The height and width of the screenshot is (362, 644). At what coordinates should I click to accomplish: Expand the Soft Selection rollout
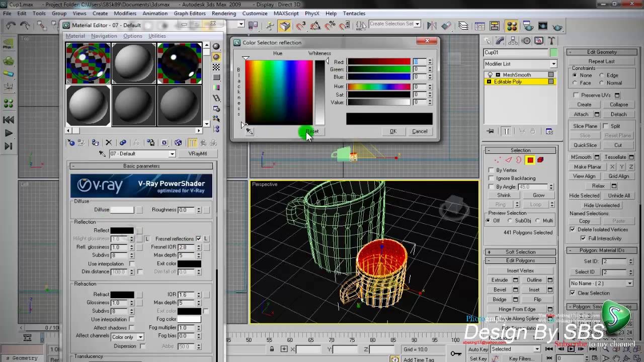[x=520, y=252]
